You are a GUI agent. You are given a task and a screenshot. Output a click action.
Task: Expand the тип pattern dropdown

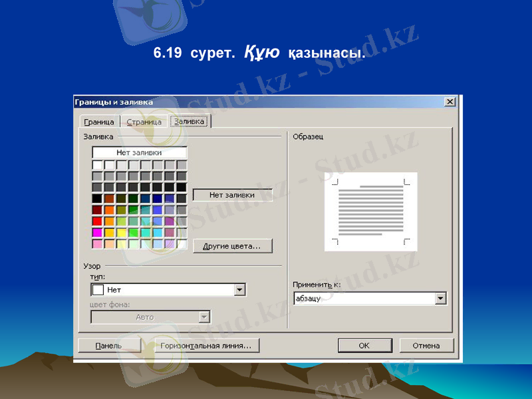click(x=239, y=289)
